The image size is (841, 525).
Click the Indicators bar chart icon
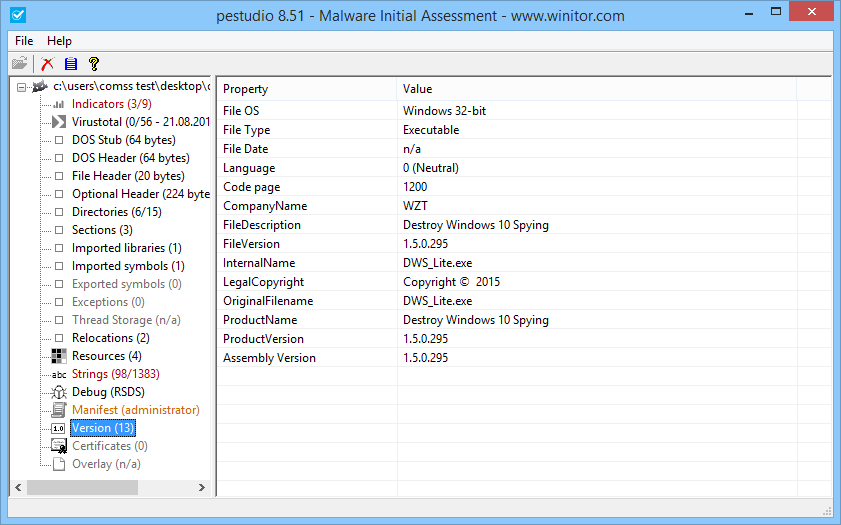click(59, 104)
